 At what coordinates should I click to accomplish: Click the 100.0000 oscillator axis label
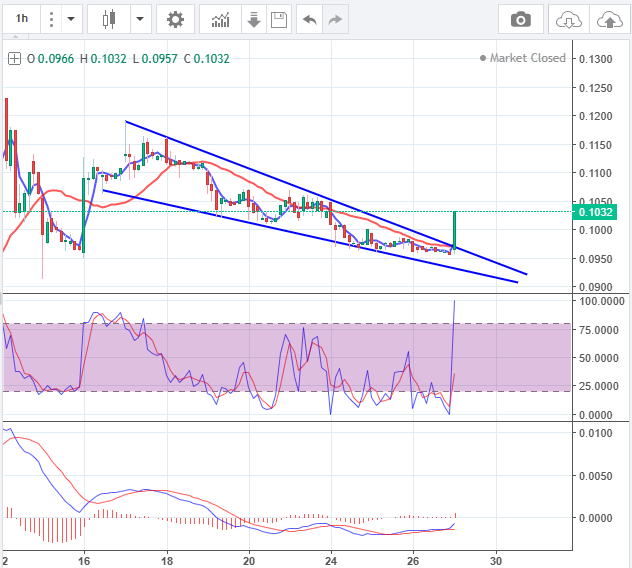tap(601, 301)
